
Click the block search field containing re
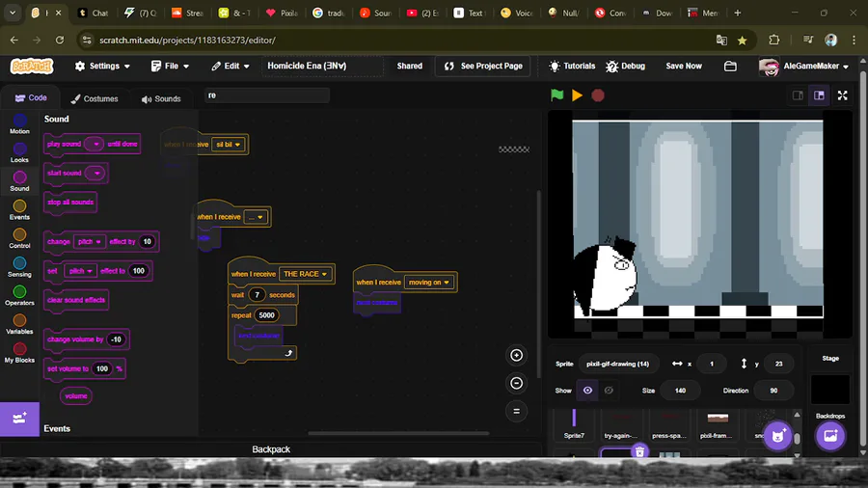(x=267, y=95)
